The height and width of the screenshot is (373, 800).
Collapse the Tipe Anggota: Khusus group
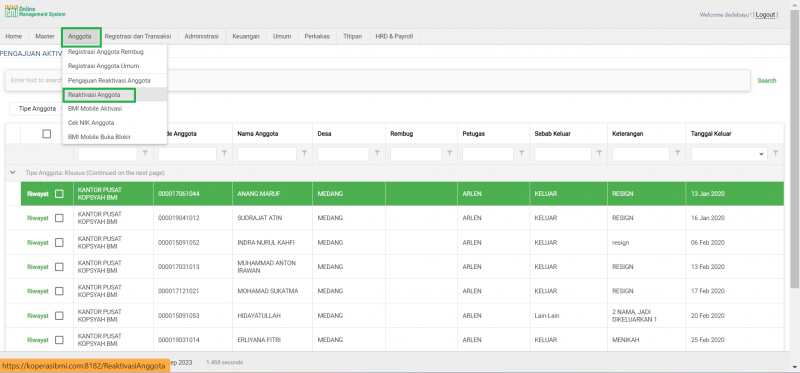(12, 173)
